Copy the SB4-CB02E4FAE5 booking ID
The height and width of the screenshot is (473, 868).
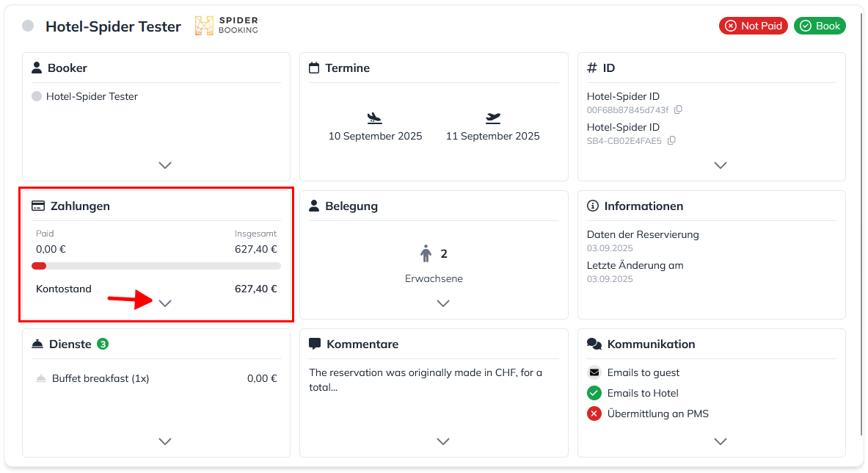tap(671, 141)
